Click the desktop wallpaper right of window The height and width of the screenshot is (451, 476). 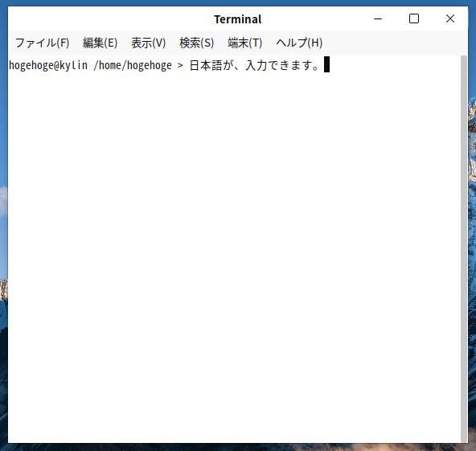(472, 243)
